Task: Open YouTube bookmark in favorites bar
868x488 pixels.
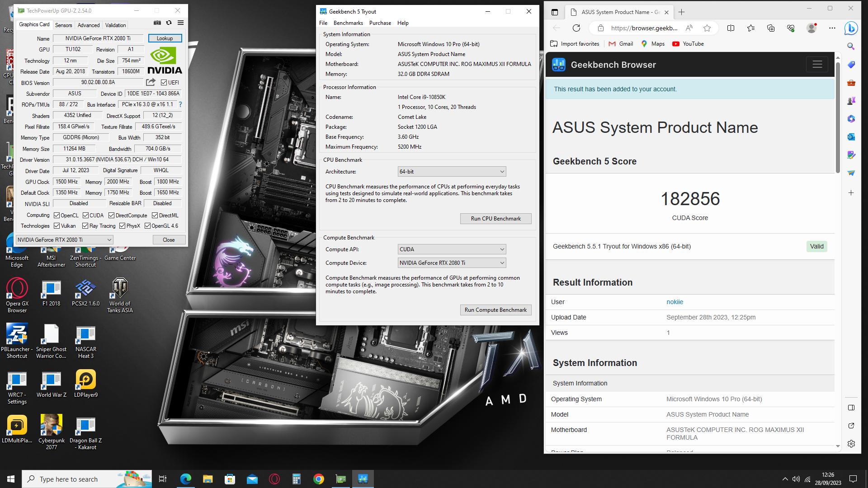Action: click(x=688, y=44)
